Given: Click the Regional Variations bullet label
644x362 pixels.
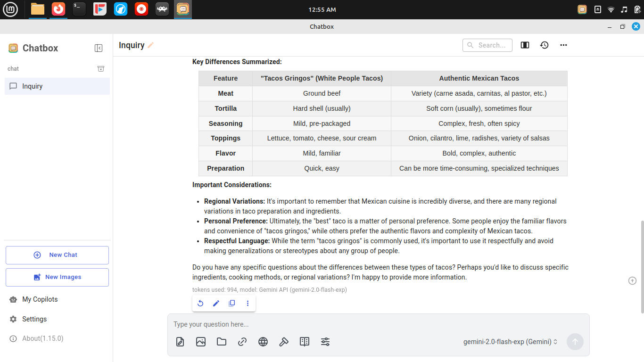Looking at the screenshot, I should pyautogui.click(x=234, y=201).
